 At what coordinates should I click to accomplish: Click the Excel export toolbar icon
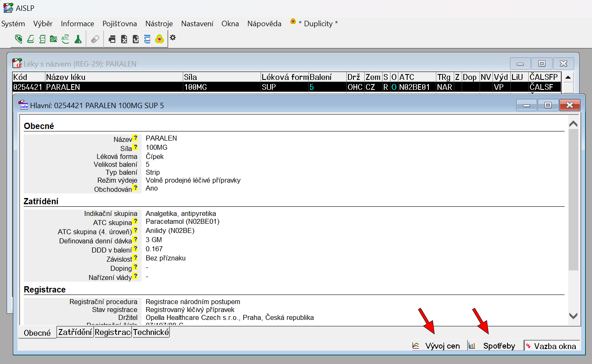click(x=124, y=39)
